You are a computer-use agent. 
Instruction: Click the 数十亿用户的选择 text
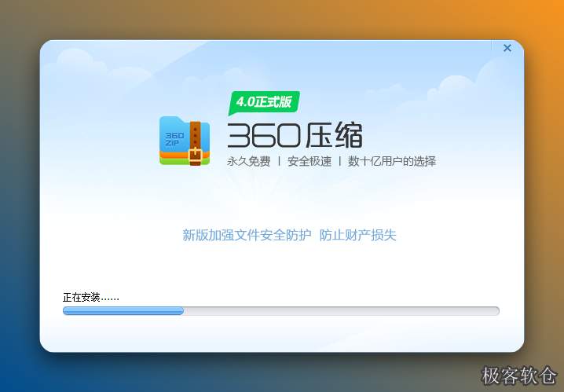392,162
